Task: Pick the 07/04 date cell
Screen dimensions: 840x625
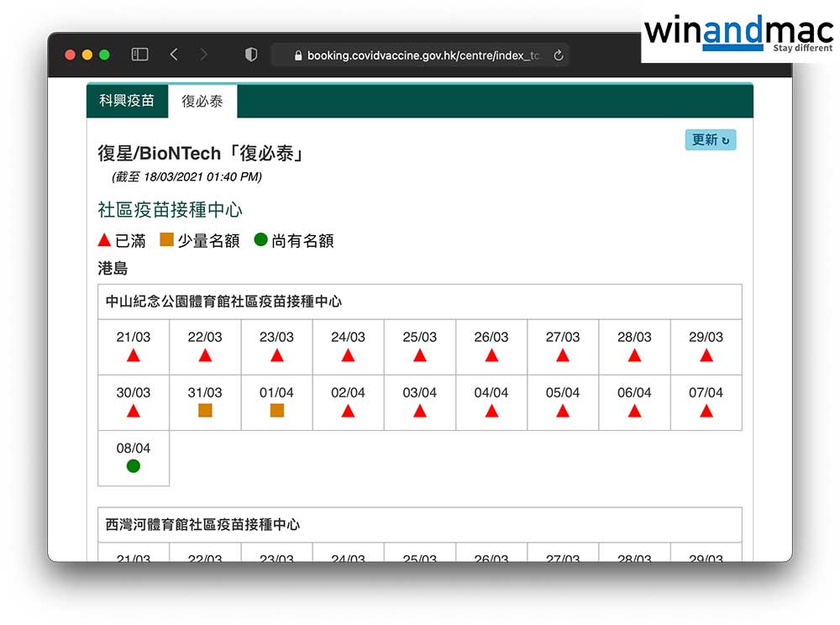Action: click(706, 402)
